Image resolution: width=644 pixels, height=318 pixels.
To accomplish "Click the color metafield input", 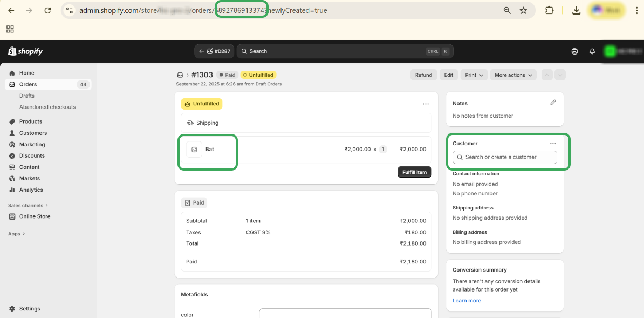I will (x=345, y=313).
